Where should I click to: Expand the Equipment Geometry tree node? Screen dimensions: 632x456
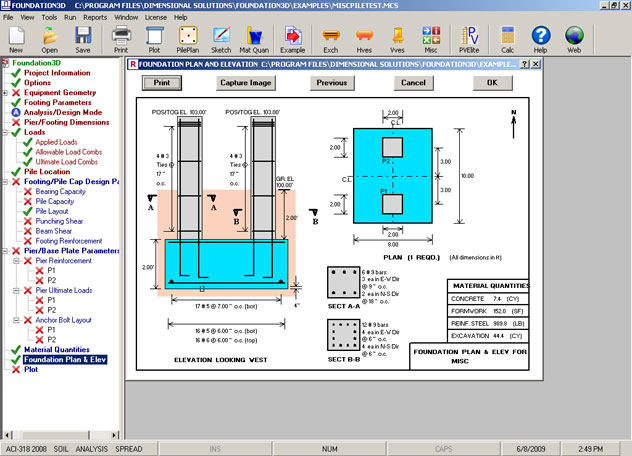coord(5,93)
